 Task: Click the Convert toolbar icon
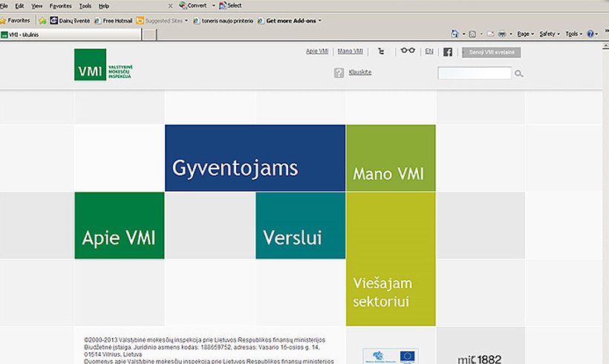tap(193, 5)
